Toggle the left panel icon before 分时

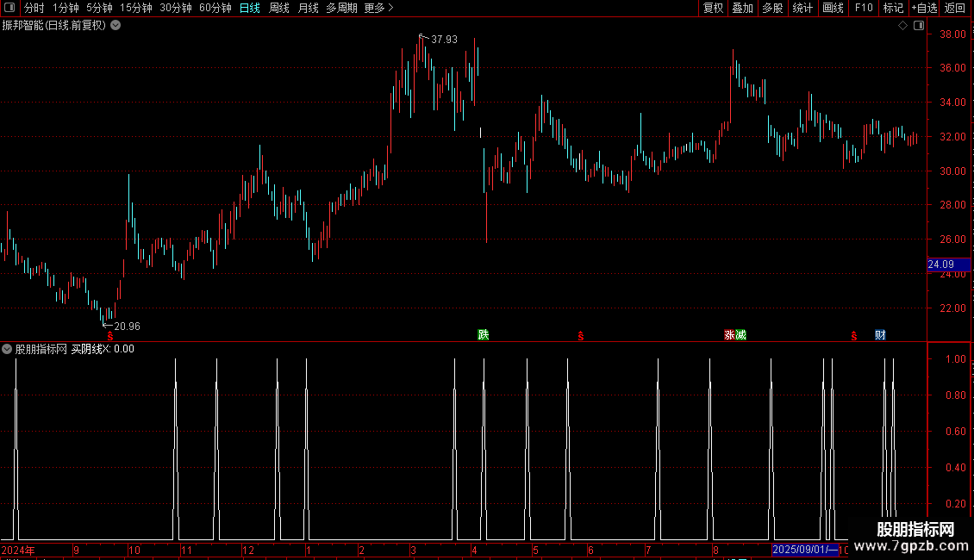point(9,8)
